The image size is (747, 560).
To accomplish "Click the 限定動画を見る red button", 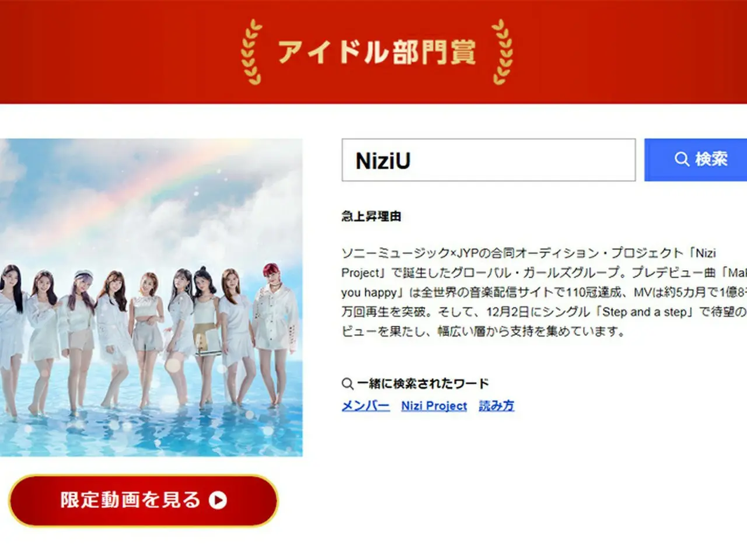I will 143,501.
